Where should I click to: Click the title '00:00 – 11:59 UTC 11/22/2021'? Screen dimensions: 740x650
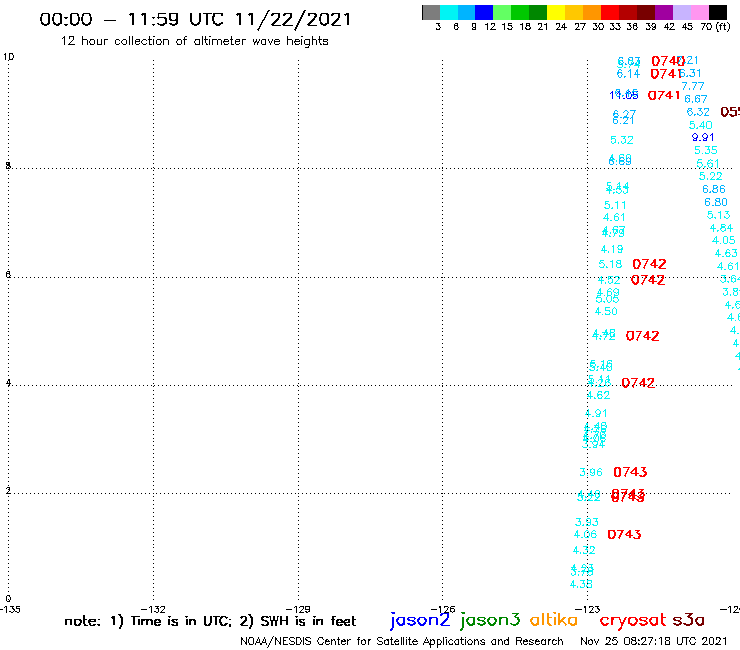(195, 19)
